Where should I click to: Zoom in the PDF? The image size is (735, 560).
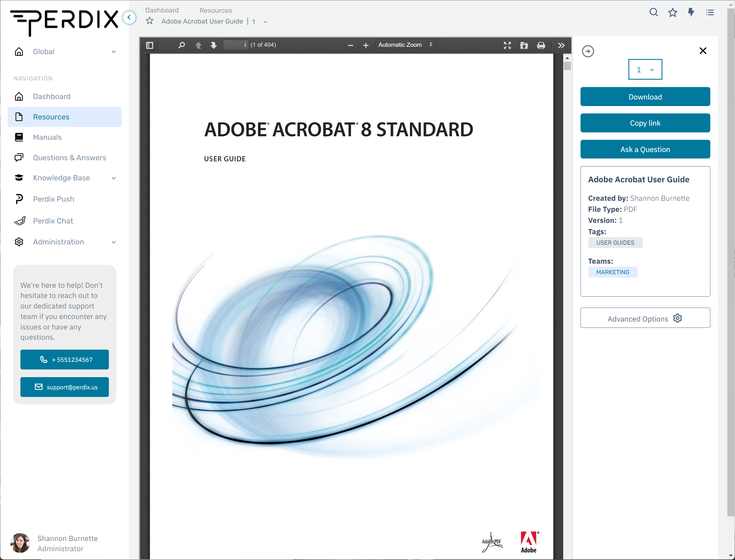click(366, 45)
